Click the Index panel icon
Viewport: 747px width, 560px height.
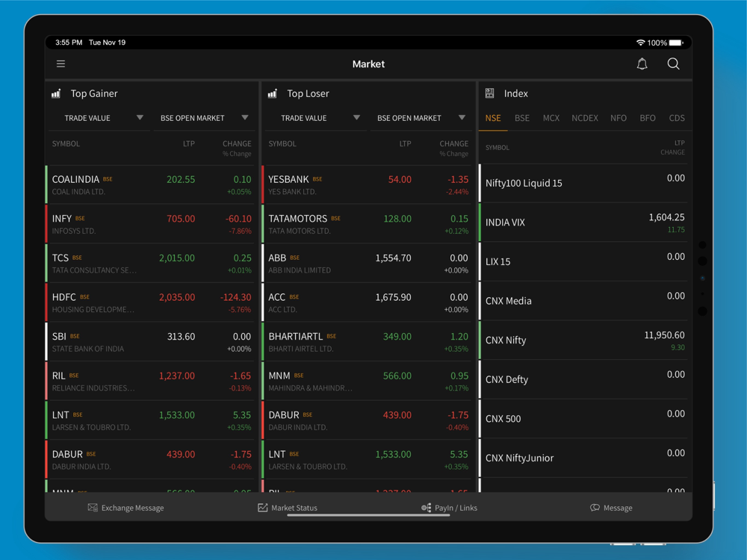490,93
